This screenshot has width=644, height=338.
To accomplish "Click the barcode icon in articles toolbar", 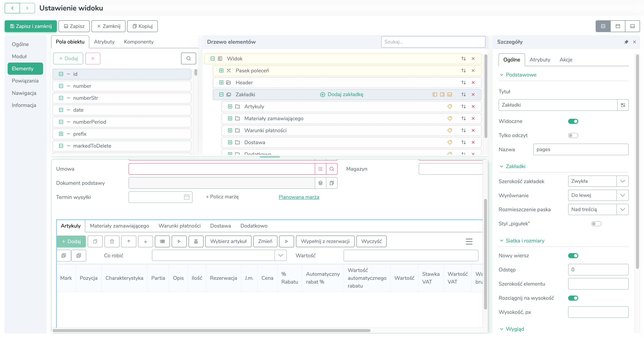I will 162,241.
